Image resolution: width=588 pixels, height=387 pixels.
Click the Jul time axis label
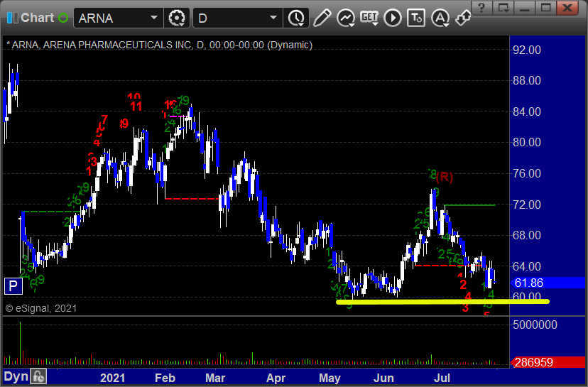coord(442,378)
